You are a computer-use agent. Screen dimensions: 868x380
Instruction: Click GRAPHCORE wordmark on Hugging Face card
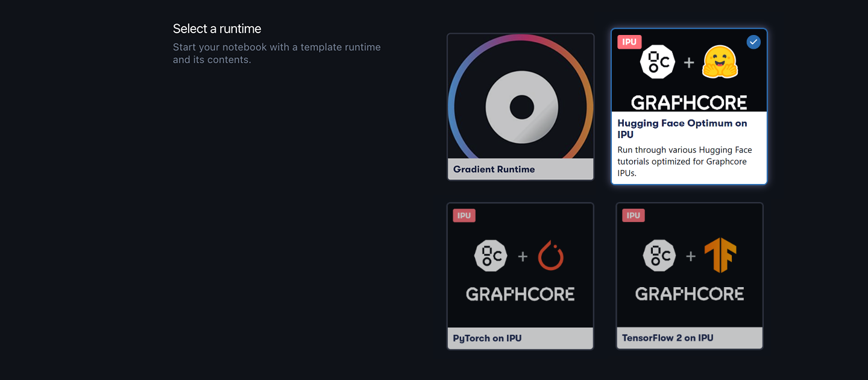pos(689,103)
